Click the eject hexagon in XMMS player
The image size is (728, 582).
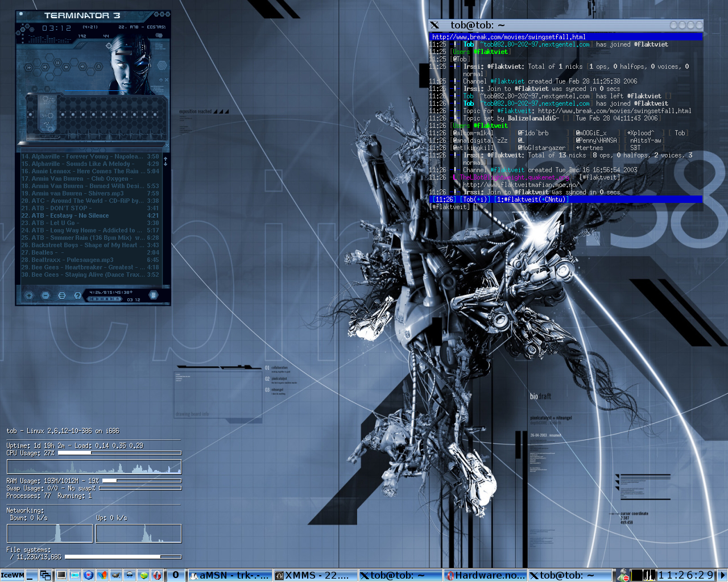click(98, 66)
